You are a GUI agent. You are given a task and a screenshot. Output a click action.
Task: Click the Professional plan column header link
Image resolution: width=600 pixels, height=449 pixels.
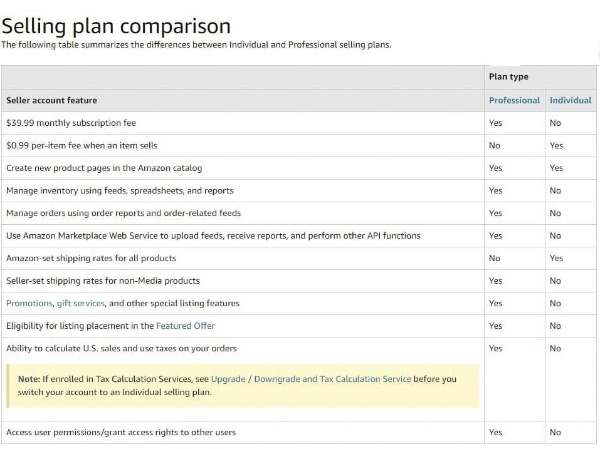(x=514, y=100)
